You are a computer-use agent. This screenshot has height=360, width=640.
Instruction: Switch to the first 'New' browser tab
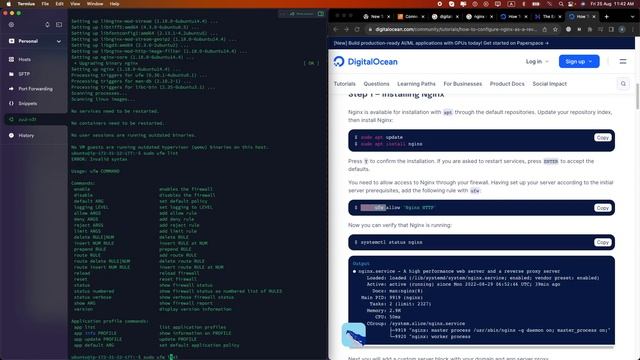(376, 17)
